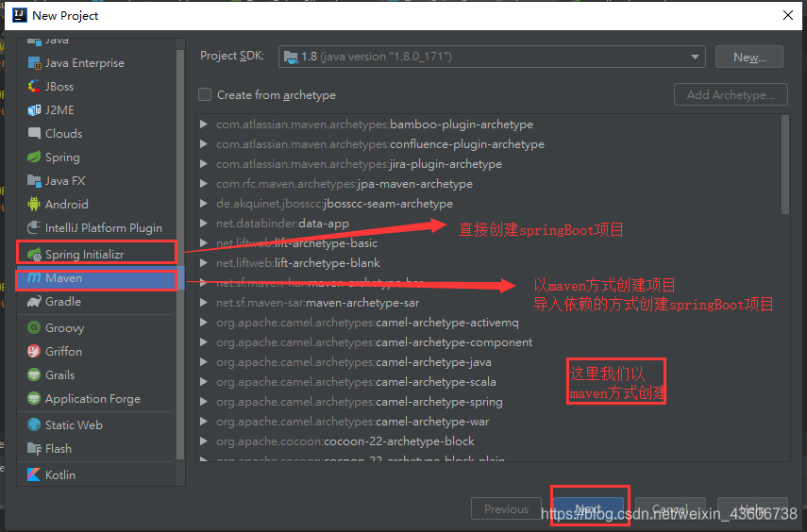Choose Groovy project type label

point(64,328)
